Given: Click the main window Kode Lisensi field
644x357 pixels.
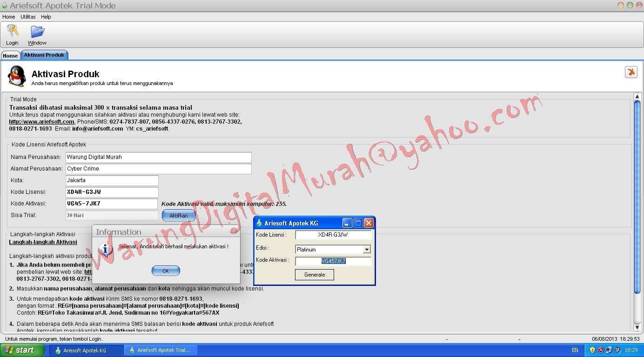Looking at the screenshot, I should [x=112, y=192].
